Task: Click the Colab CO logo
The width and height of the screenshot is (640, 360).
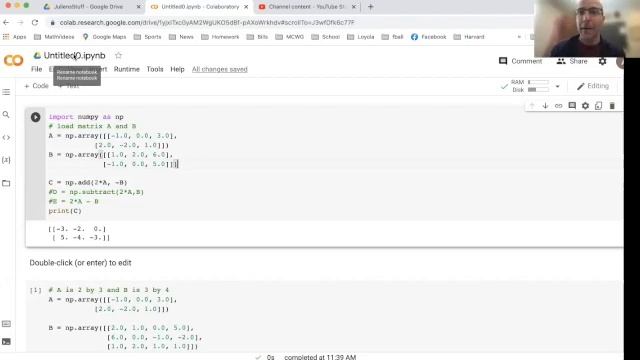Action: tap(13, 60)
